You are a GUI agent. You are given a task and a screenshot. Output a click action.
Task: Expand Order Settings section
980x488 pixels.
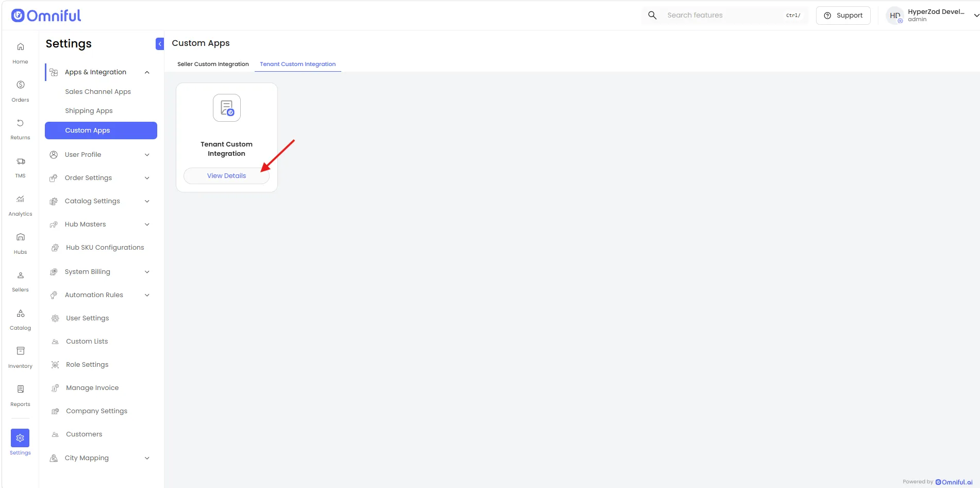click(147, 178)
